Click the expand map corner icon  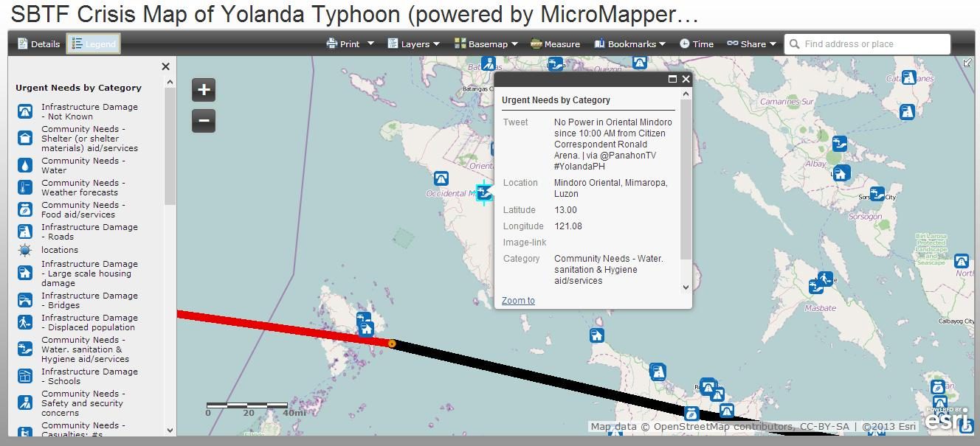[967, 63]
